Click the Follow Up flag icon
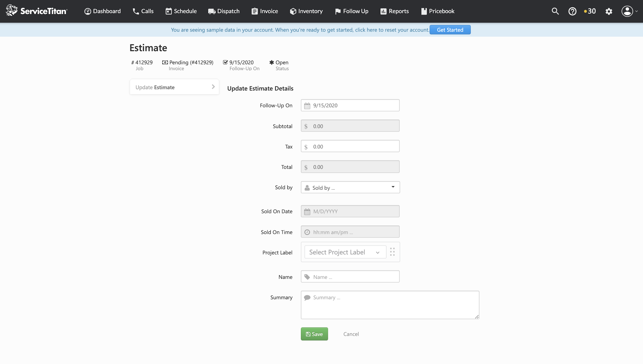 pyautogui.click(x=337, y=11)
